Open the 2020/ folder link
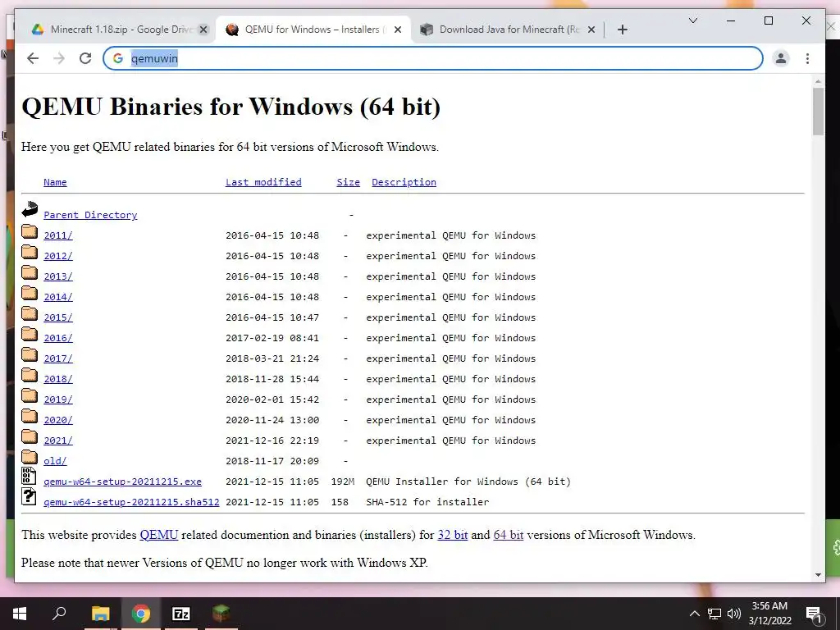Viewport: 840px width, 630px height. tap(58, 420)
